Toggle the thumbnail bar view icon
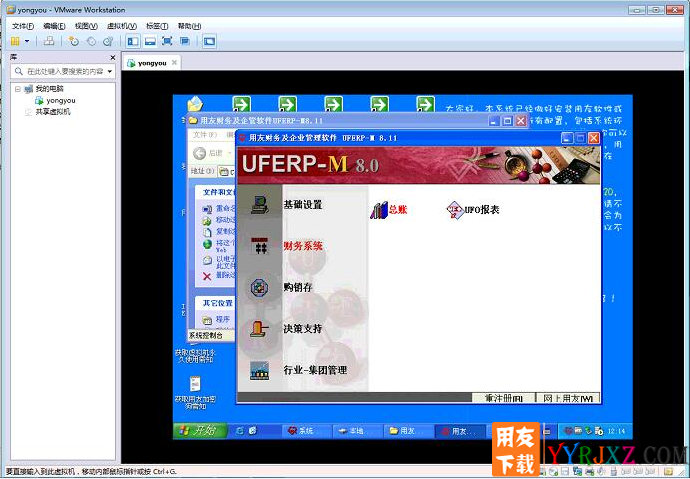The width and height of the screenshot is (690, 479). pyautogui.click(x=150, y=41)
